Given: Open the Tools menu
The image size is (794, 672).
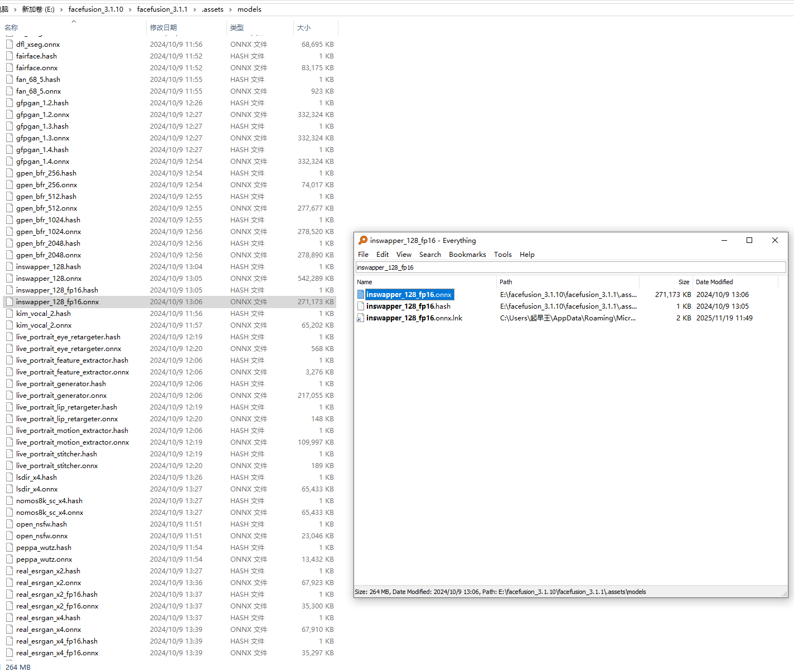Looking at the screenshot, I should click(x=502, y=255).
